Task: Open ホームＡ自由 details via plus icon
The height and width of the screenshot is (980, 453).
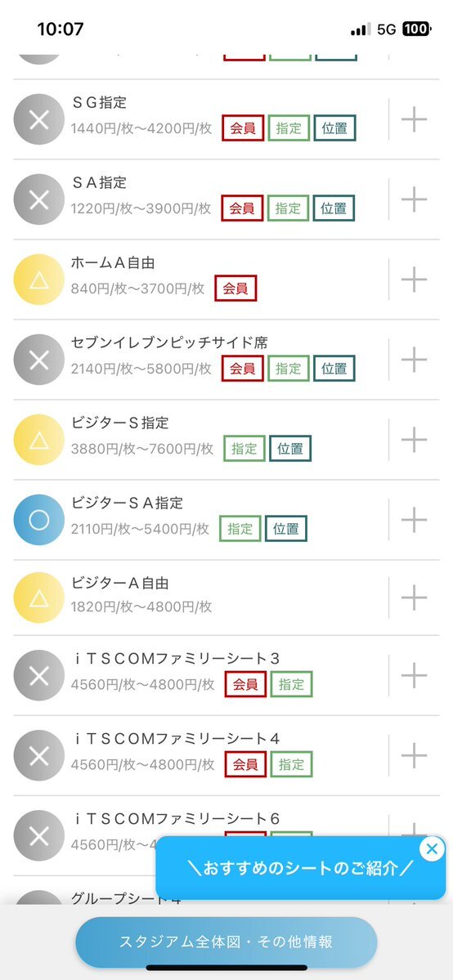Action: tap(414, 279)
